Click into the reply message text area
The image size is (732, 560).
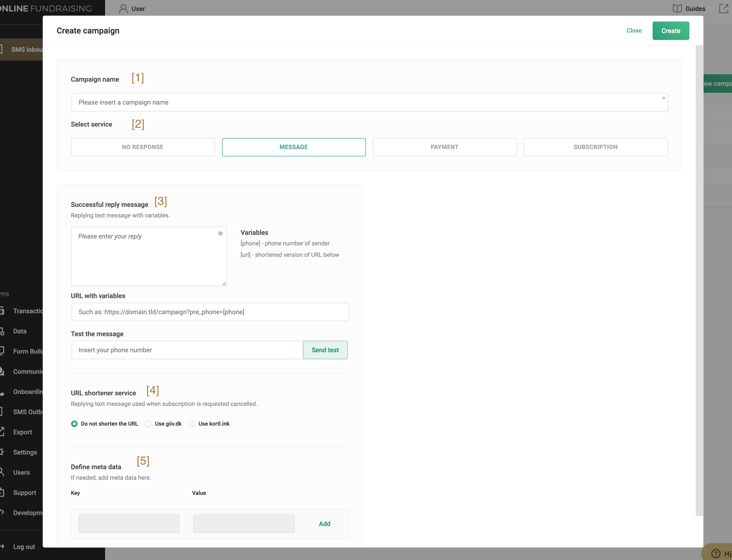(149, 256)
